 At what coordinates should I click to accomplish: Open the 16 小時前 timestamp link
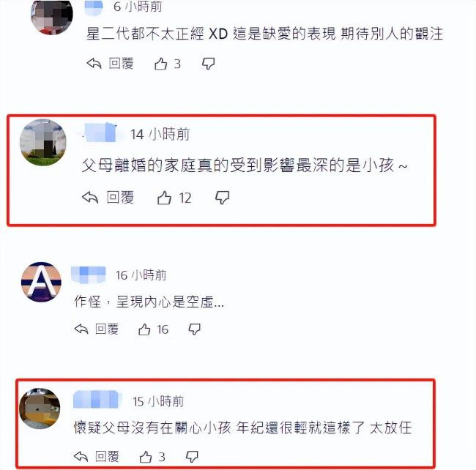141,275
